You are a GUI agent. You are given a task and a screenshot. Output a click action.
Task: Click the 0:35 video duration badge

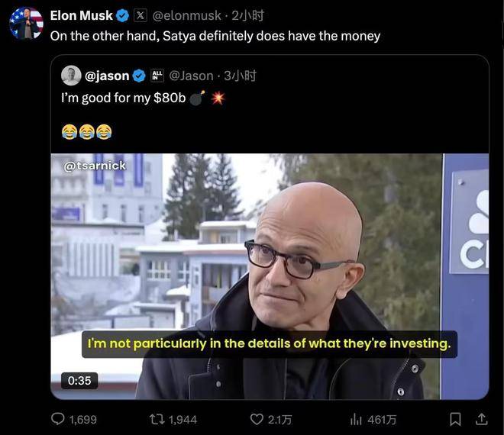coord(79,380)
